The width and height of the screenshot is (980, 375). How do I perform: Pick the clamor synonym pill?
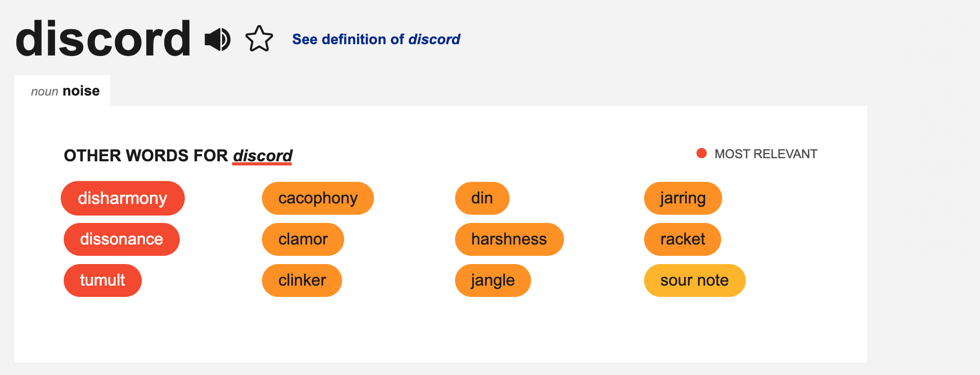coord(303,239)
